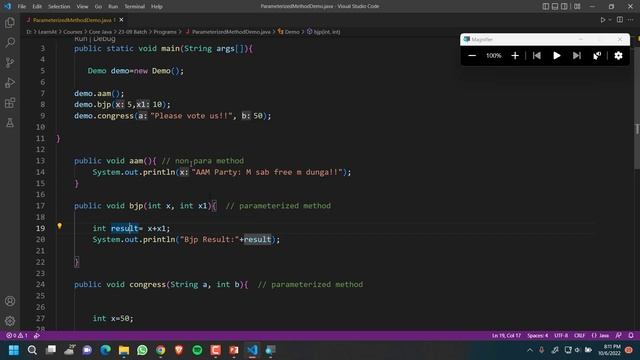Open Google Chrome from the taskbar
640x360 pixels.
point(161,350)
